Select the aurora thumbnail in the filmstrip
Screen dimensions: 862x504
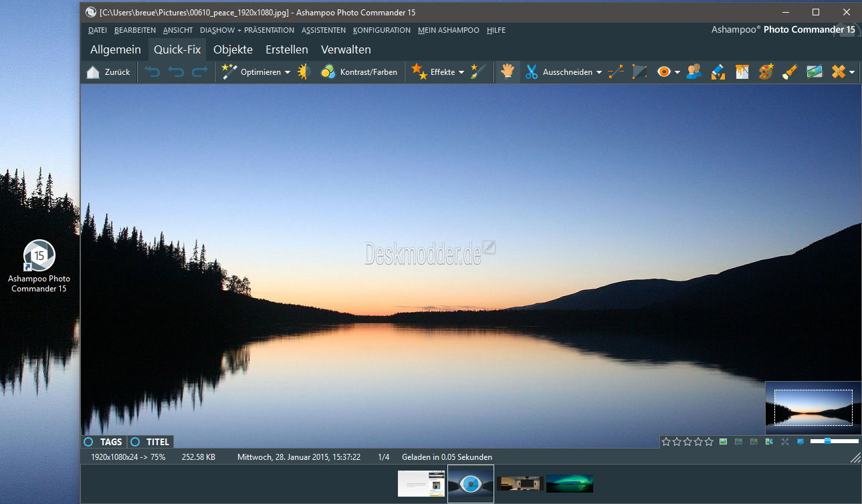coord(569,483)
